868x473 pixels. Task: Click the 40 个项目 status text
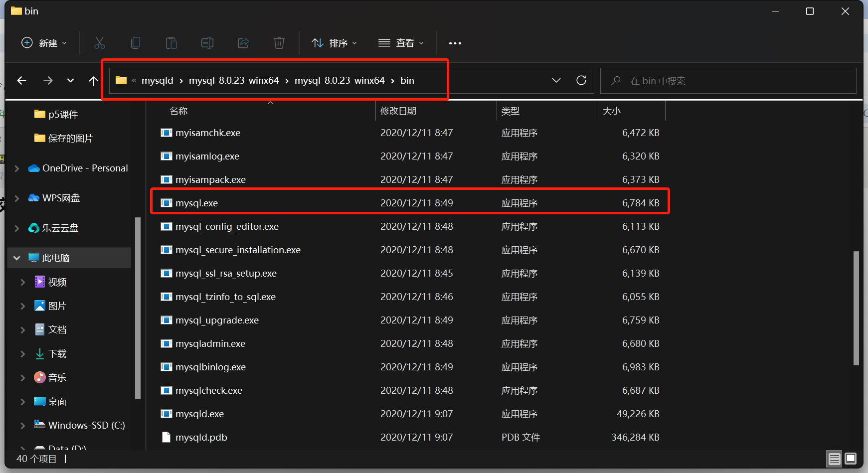point(36,459)
